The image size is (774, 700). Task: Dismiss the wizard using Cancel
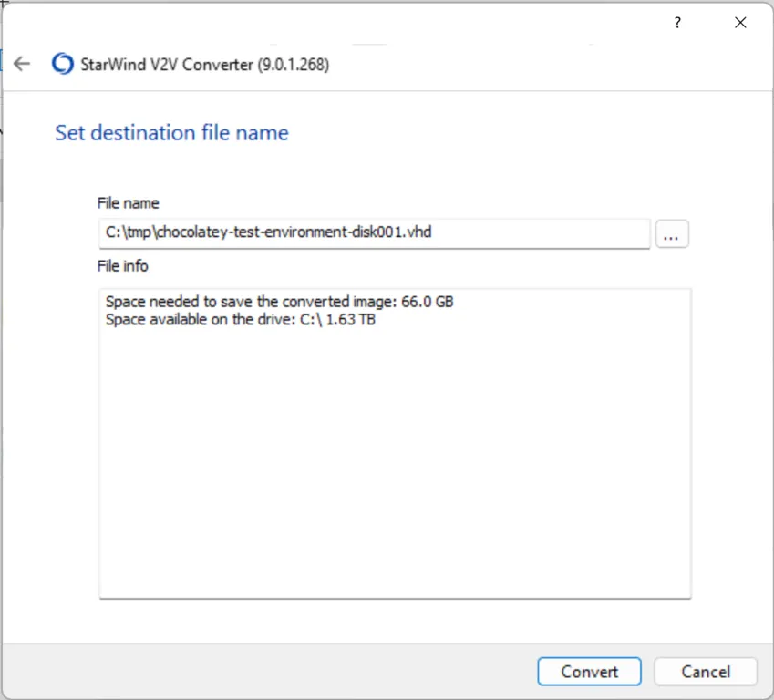[706, 672]
